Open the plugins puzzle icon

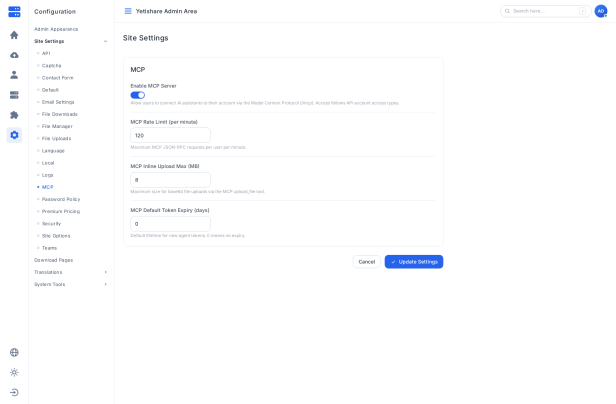(14, 115)
